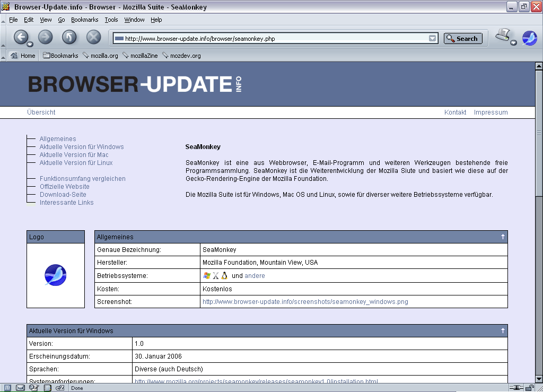Open the Impressum link
The image size is (543, 392).
(491, 112)
